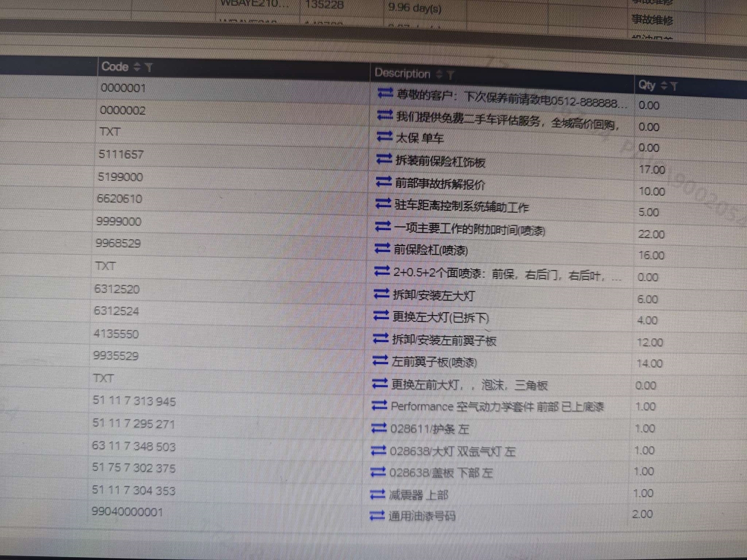Click the 事故维修 cell in upper table
The width and height of the screenshot is (747, 560).
[652, 20]
